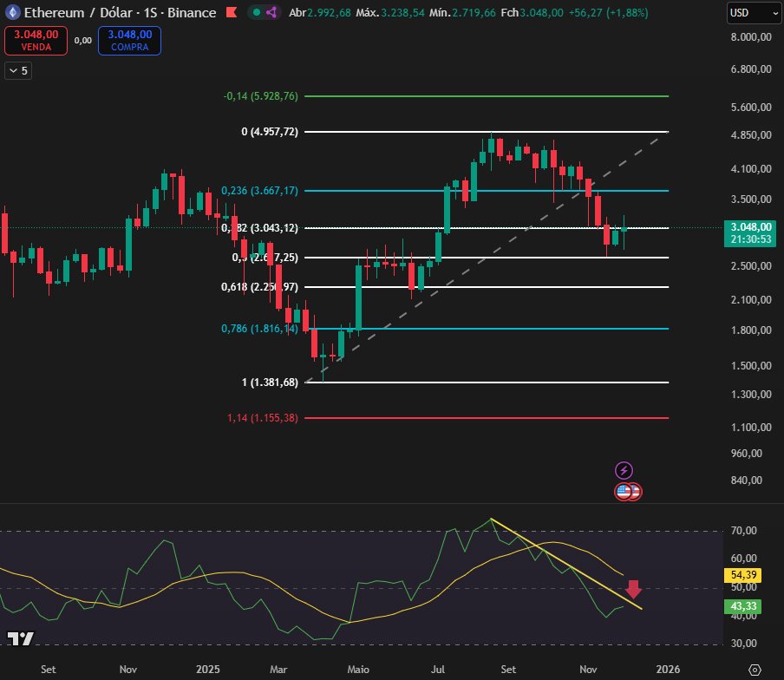Click the 4.100,00 price scale label
Screen dimensions: 784x680
751,168
